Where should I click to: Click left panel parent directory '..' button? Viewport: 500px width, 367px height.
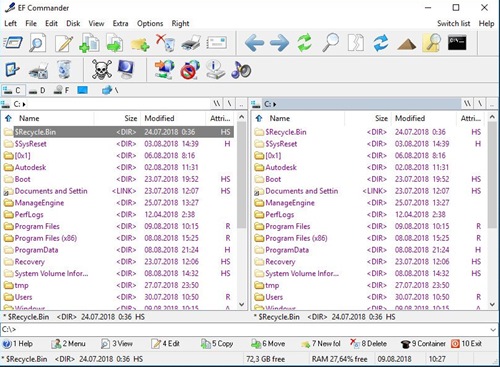point(241,104)
